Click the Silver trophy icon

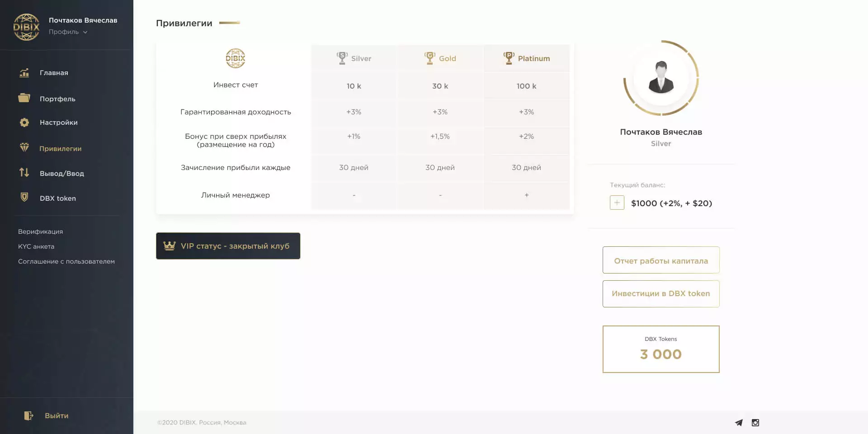342,58
